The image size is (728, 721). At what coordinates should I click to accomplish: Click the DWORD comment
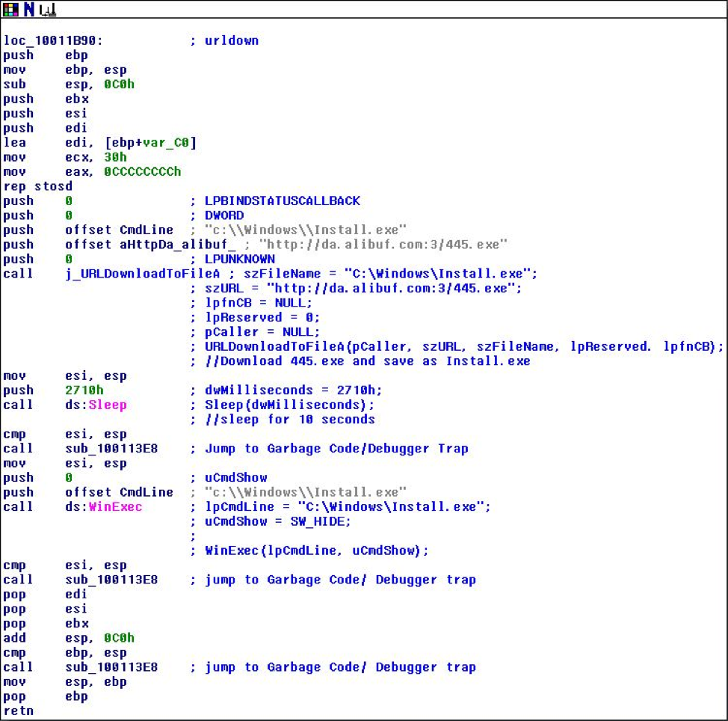(224, 215)
